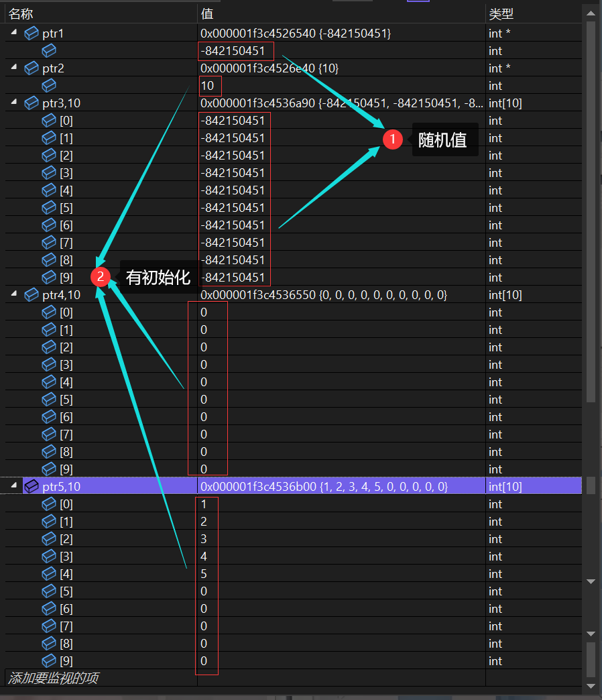Image resolution: width=602 pixels, height=700 pixels.
Task: Click cube icon of ptr5 element [9]
Action: 49,660
